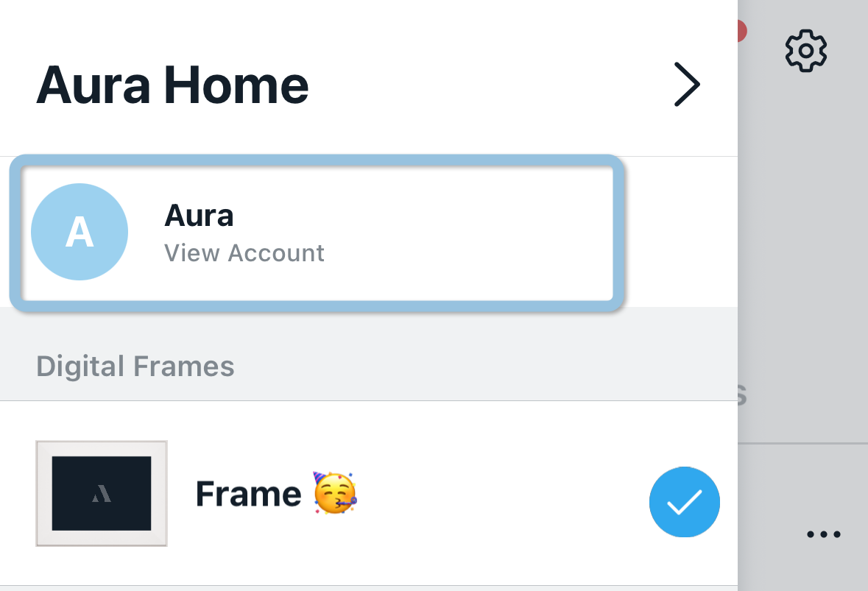868x591 pixels.
Task: Open settings from the top right corner
Action: tap(805, 49)
